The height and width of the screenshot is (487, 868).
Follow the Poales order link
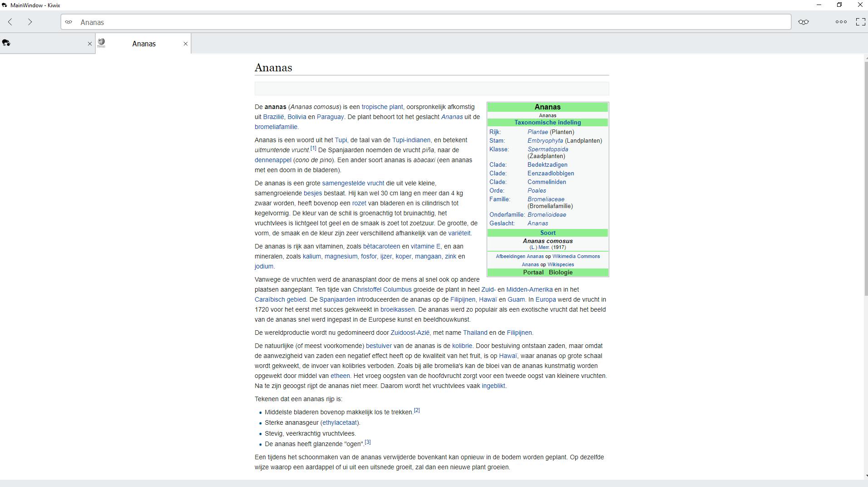coord(537,190)
